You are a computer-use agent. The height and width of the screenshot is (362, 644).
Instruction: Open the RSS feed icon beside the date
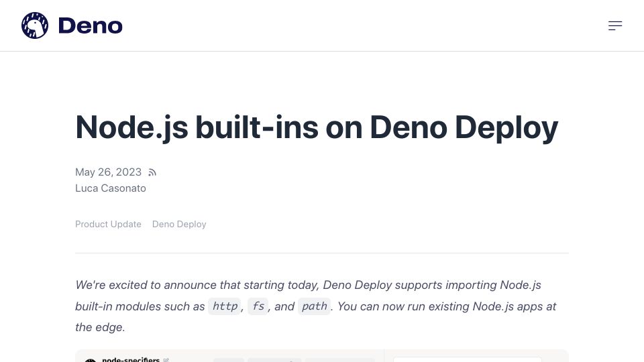tap(152, 172)
